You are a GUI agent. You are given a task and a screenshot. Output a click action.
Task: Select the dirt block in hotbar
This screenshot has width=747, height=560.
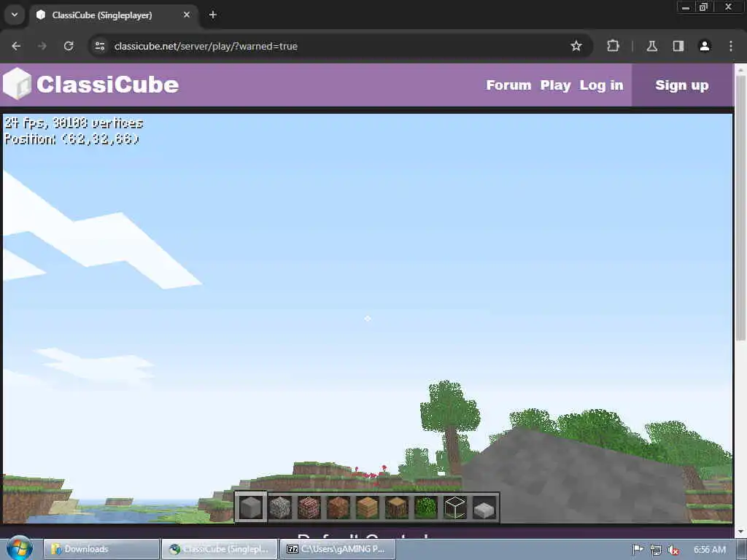(338, 507)
